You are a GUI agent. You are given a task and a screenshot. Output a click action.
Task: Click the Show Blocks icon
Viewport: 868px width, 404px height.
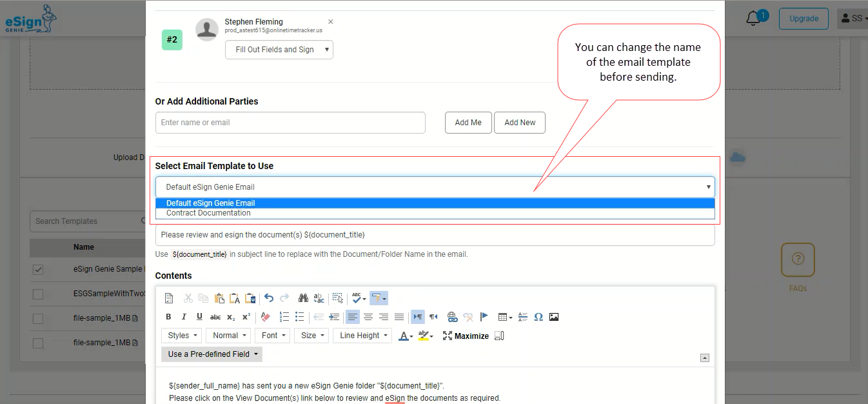pos(499,336)
